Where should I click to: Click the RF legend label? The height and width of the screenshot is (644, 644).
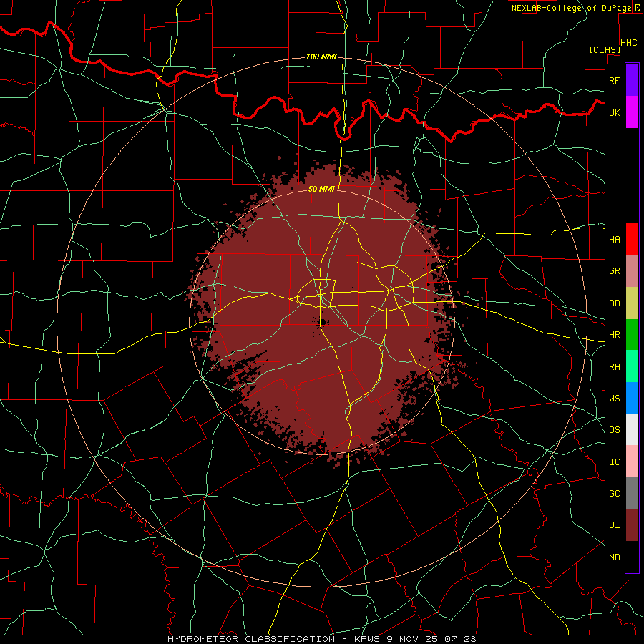[x=614, y=80]
